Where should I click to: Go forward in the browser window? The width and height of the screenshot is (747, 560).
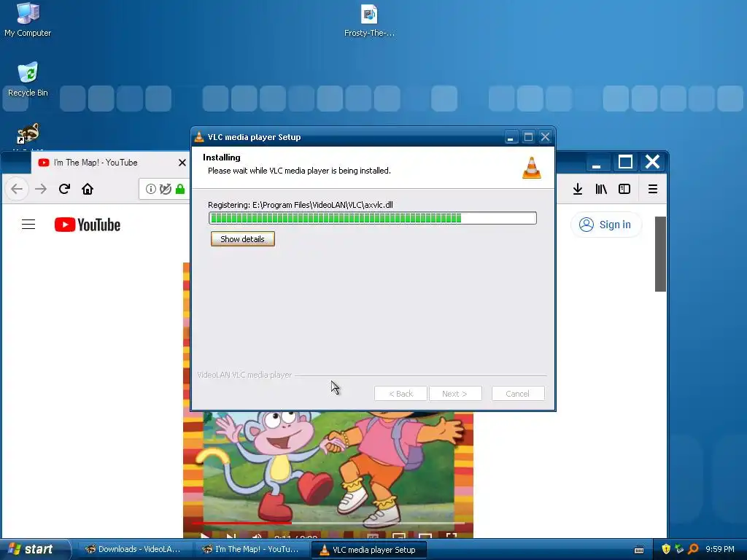pyautogui.click(x=41, y=189)
